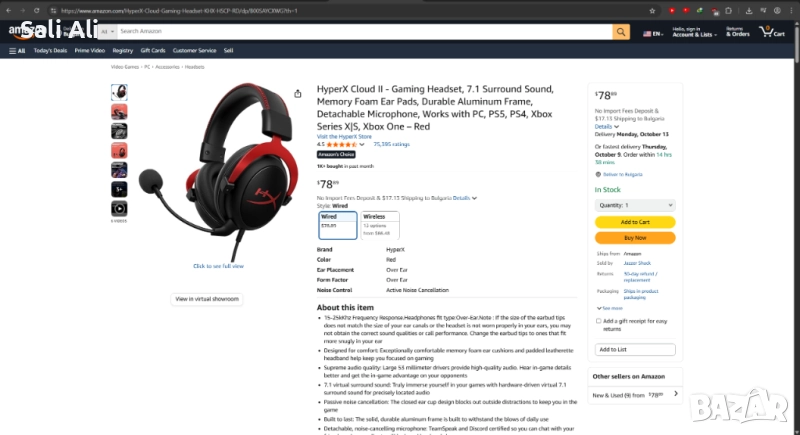800x435 pixels.
Task: Click the share icon beside product image
Action: [297, 94]
